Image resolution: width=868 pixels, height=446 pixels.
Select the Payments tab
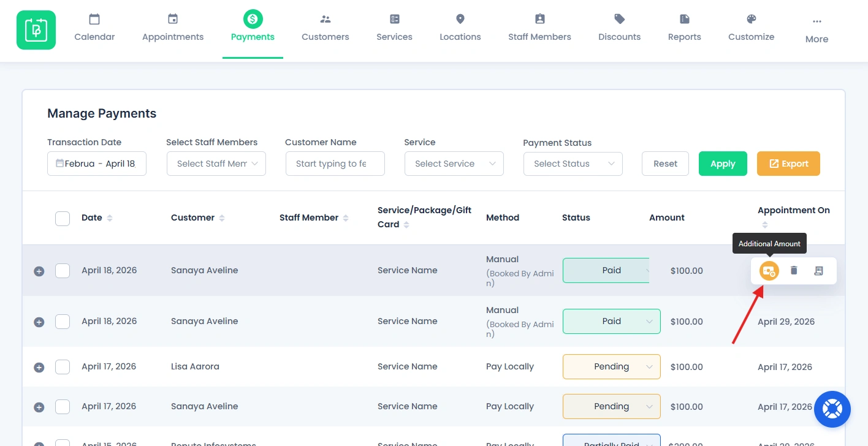[x=253, y=28]
